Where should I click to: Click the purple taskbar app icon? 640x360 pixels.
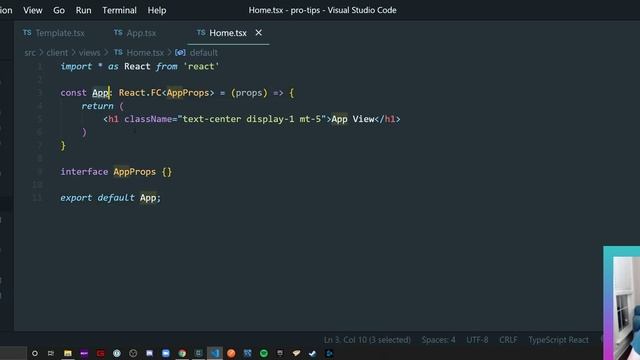coord(84,353)
